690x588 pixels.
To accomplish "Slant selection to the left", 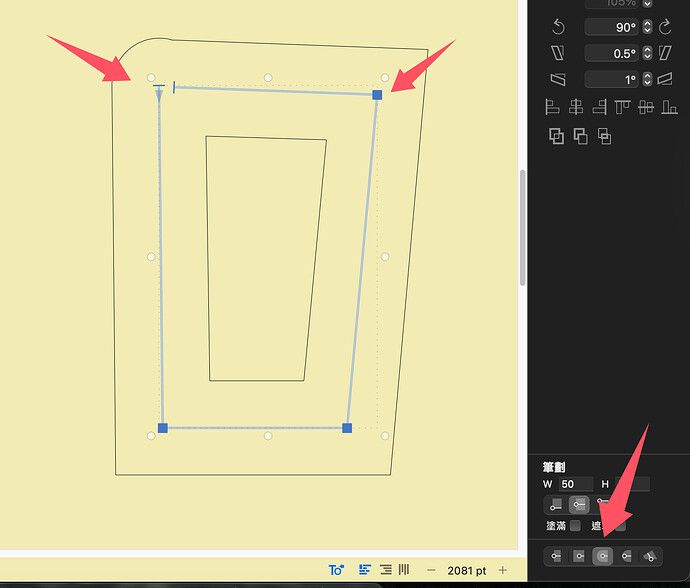I will point(558,53).
